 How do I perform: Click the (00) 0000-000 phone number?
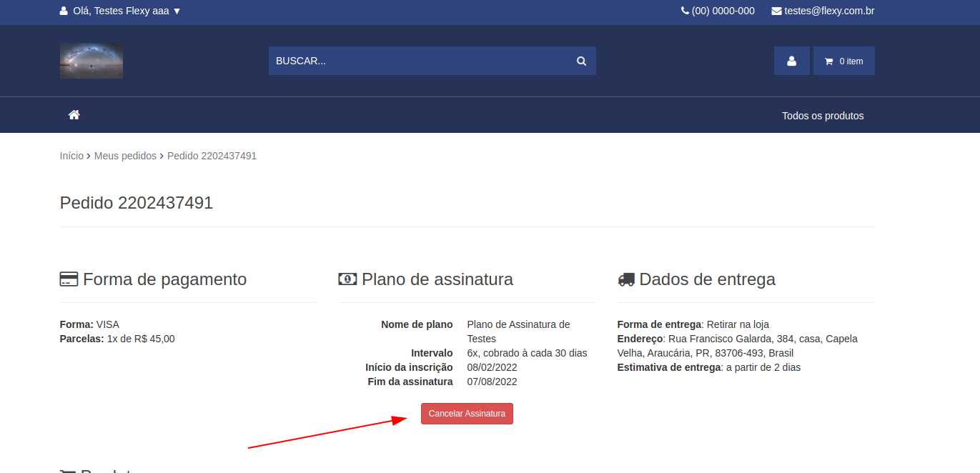(x=723, y=11)
